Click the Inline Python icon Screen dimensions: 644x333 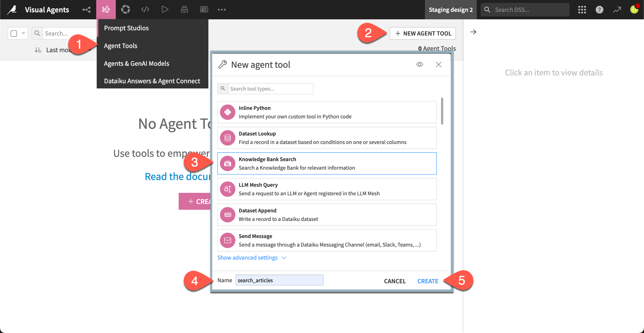tap(227, 112)
